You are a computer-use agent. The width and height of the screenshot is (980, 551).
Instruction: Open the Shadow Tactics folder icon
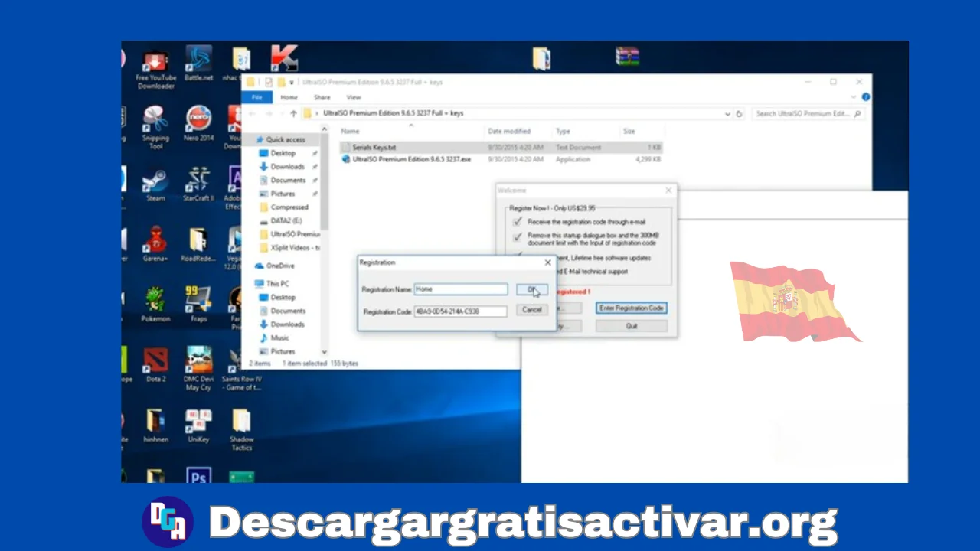coord(241,429)
